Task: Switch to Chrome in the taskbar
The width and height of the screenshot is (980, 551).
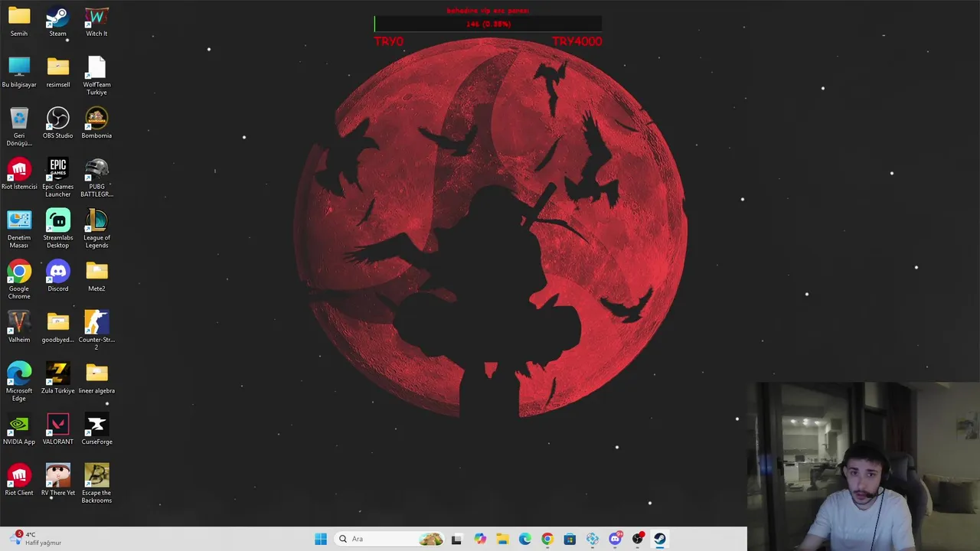Action: (547, 539)
